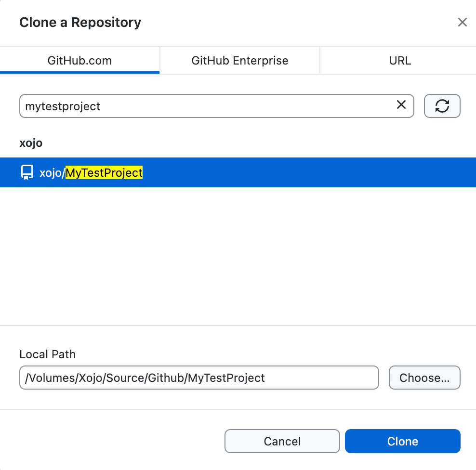Click the xojo account heading
Image resolution: width=476 pixels, height=470 pixels.
tap(31, 143)
